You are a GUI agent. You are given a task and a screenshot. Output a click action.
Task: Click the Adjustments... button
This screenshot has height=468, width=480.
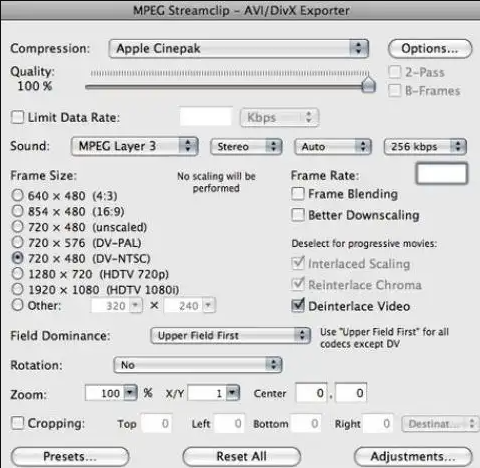point(413,456)
